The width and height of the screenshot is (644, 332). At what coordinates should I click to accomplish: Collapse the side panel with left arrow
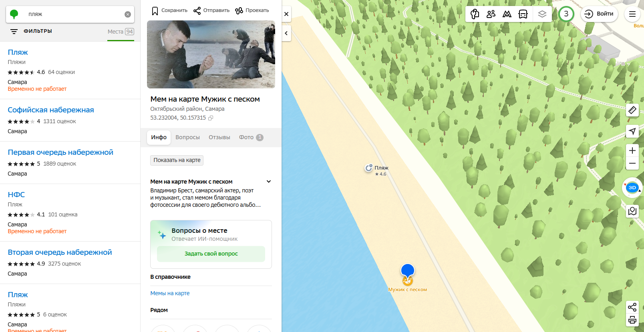click(286, 33)
